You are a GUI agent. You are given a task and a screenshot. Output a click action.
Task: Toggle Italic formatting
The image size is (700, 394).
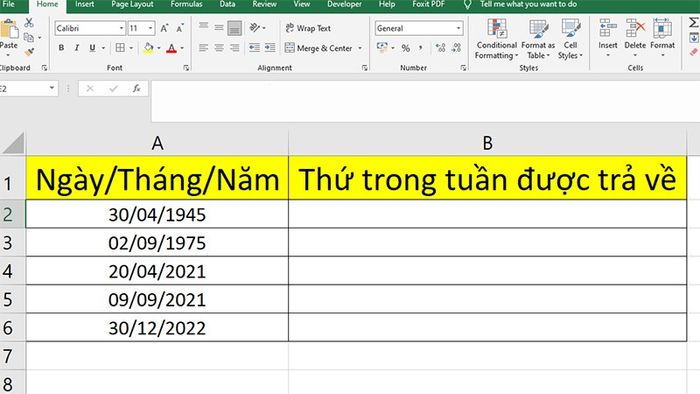(77, 48)
